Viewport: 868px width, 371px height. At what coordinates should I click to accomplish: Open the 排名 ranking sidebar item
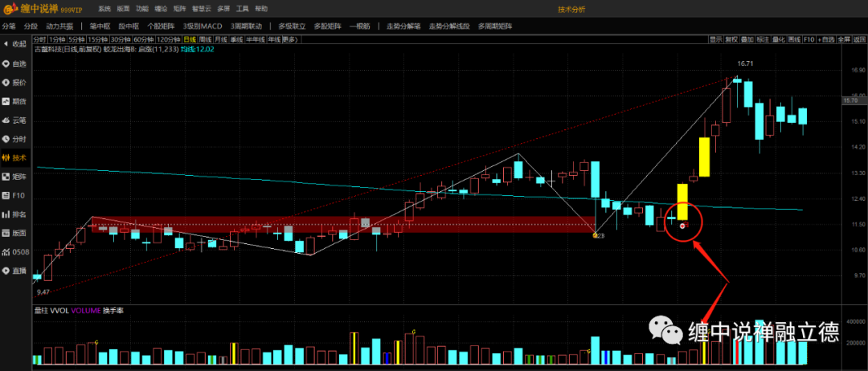15,214
